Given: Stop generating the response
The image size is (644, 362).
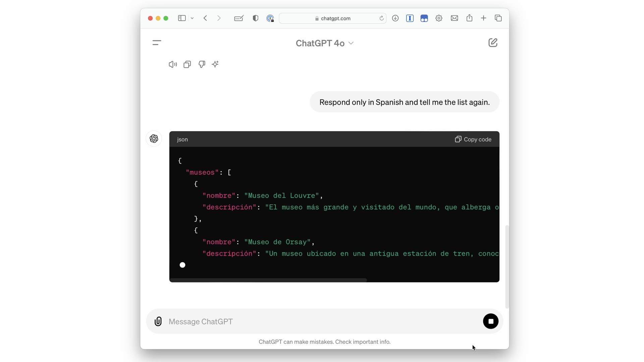Looking at the screenshot, I should (x=490, y=321).
